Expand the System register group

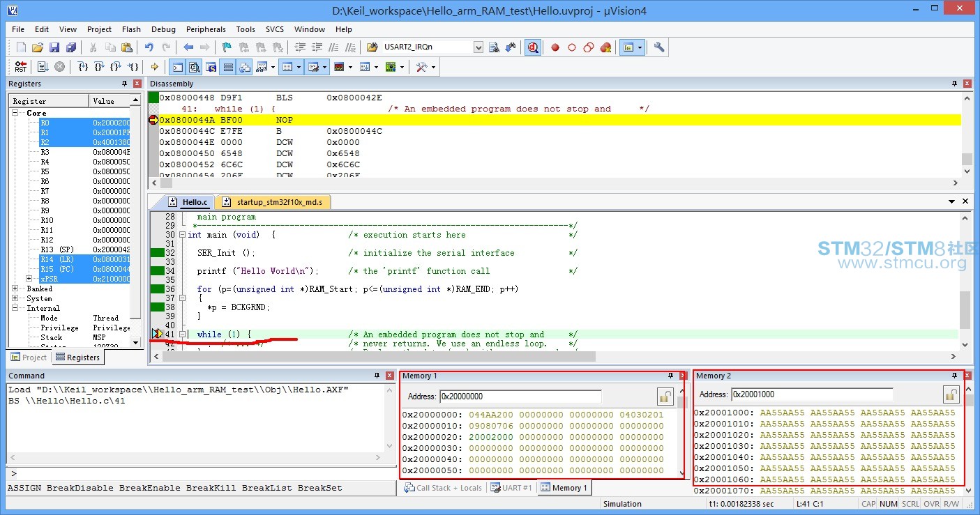(x=15, y=298)
